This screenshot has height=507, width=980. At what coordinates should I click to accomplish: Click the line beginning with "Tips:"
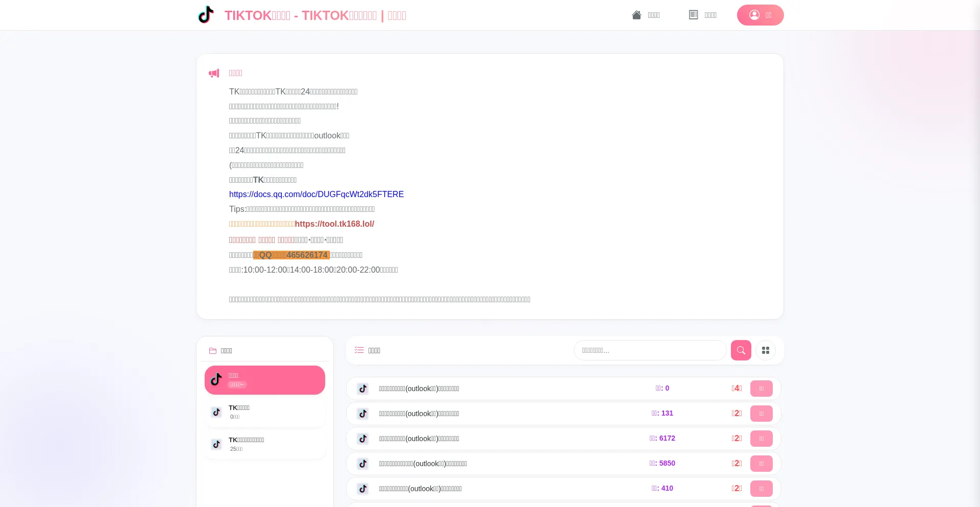coord(302,209)
